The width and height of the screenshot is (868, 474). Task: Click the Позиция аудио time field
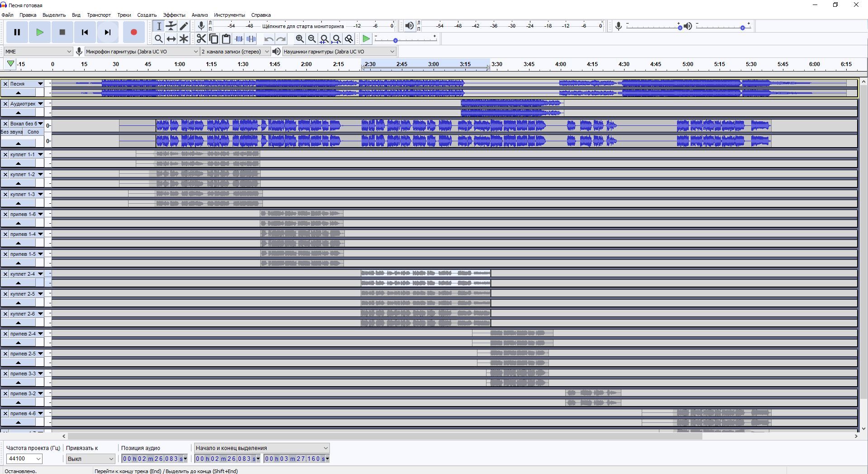154,459
